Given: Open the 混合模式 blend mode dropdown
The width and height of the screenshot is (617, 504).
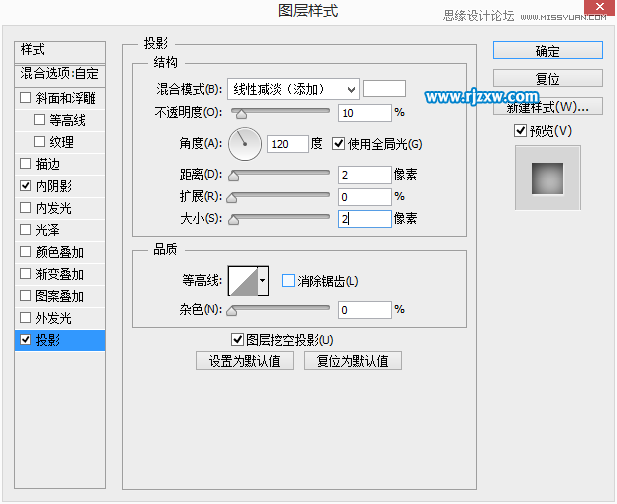Looking at the screenshot, I should click(x=293, y=89).
